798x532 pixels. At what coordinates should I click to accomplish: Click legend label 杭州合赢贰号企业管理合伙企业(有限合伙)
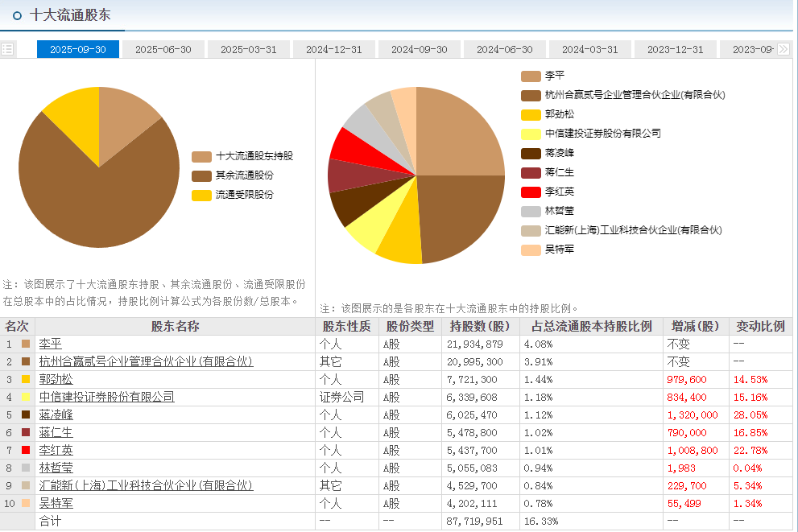[x=635, y=95]
